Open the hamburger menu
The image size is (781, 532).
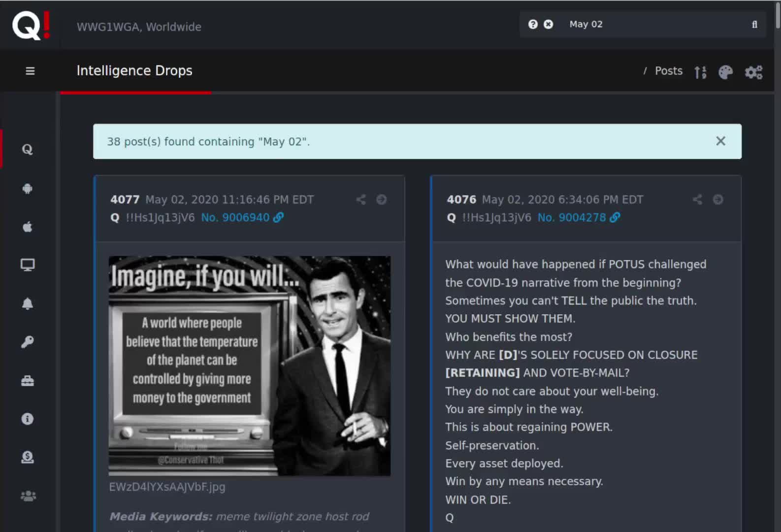point(30,71)
